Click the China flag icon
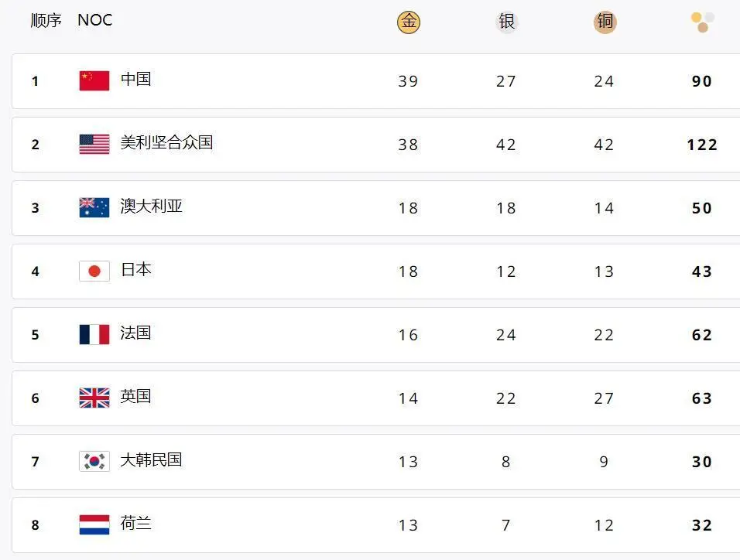This screenshot has width=740, height=560. point(94,80)
